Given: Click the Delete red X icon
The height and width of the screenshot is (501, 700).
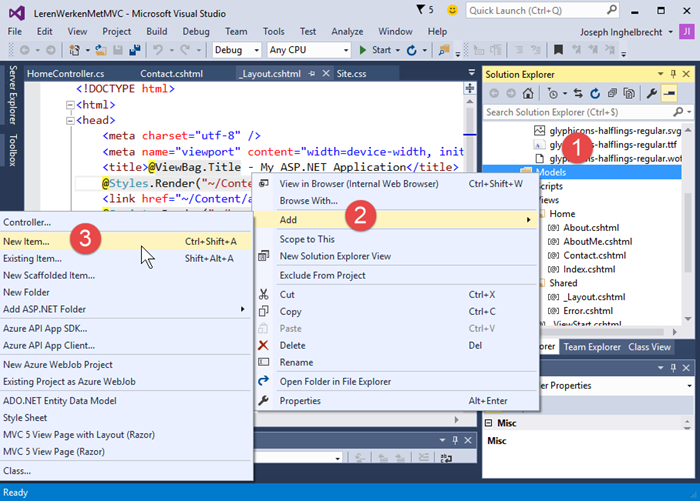Looking at the screenshot, I should [263, 345].
